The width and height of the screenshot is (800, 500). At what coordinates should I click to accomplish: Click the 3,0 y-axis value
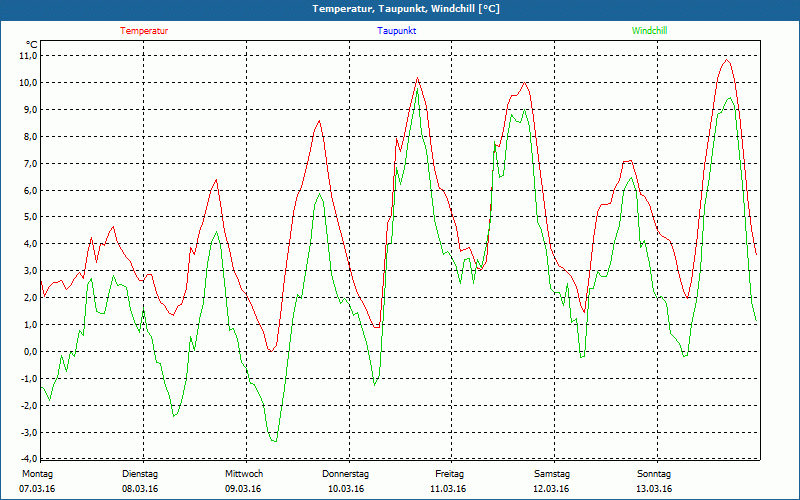pyautogui.click(x=30, y=271)
